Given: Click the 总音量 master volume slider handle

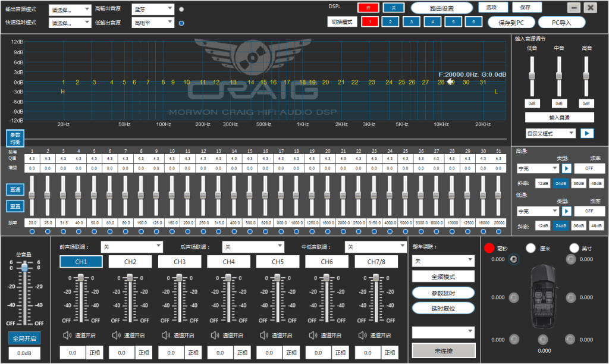Looking at the screenshot, I should [25, 267].
